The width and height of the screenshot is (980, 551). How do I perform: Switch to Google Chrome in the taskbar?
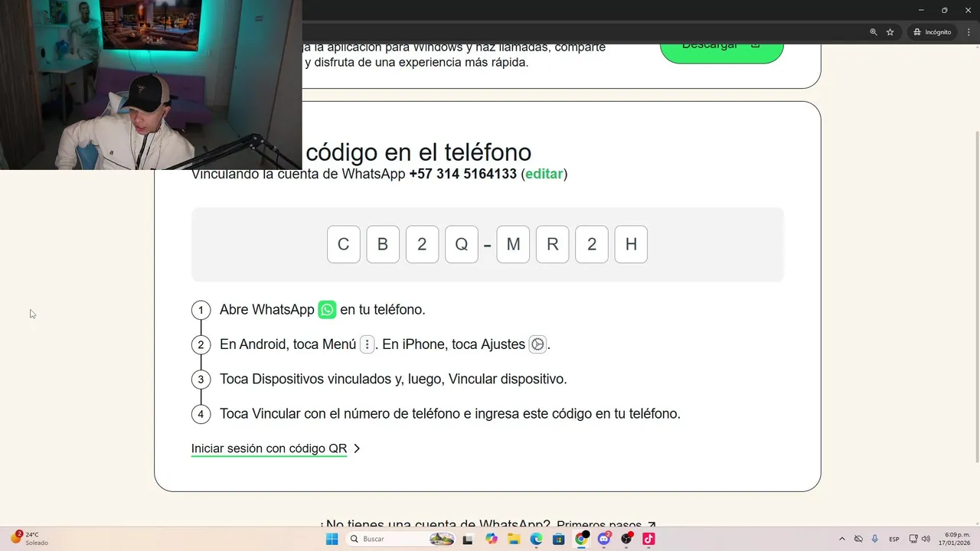click(x=581, y=539)
